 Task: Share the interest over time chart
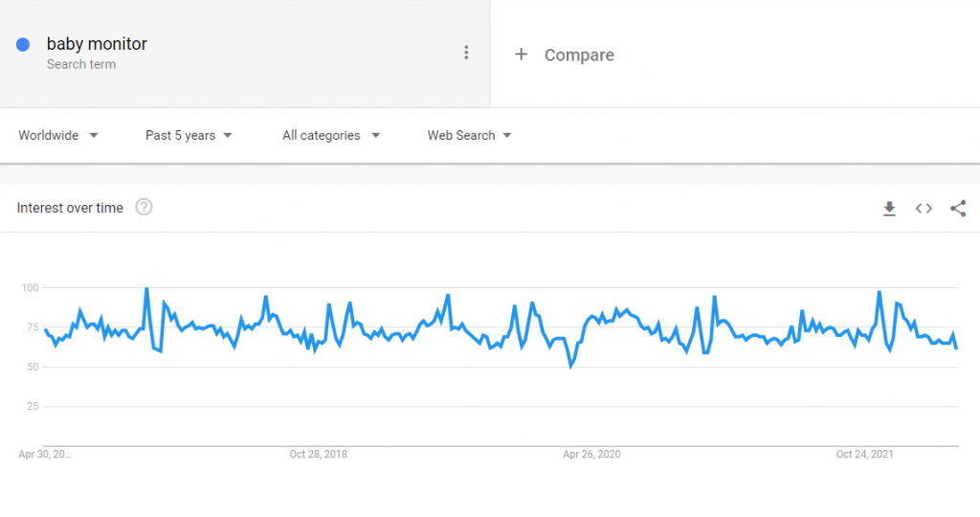tap(958, 209)
